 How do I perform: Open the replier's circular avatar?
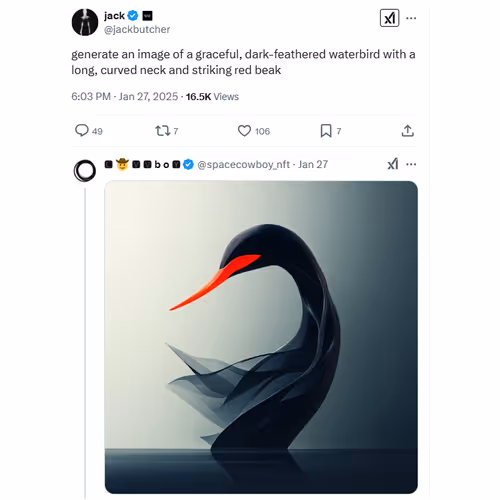tap(85, 171)
